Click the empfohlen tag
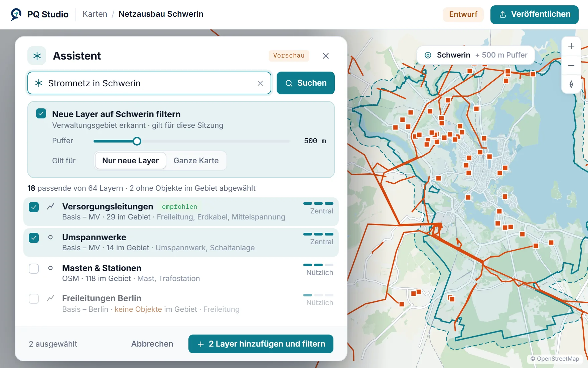Viewport: 588px width, 368px height. pyautogui.click(x=179, y=207)
